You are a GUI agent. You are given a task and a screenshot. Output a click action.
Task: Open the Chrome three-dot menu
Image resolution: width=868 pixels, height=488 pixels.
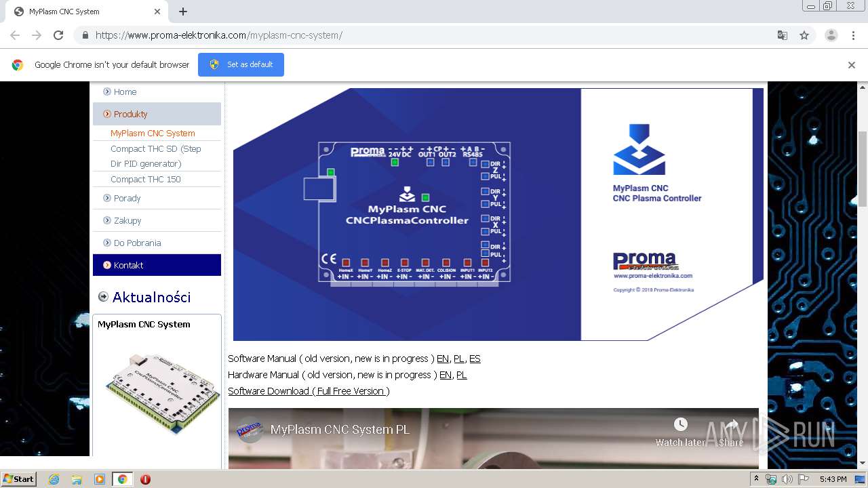click(854, 35)
